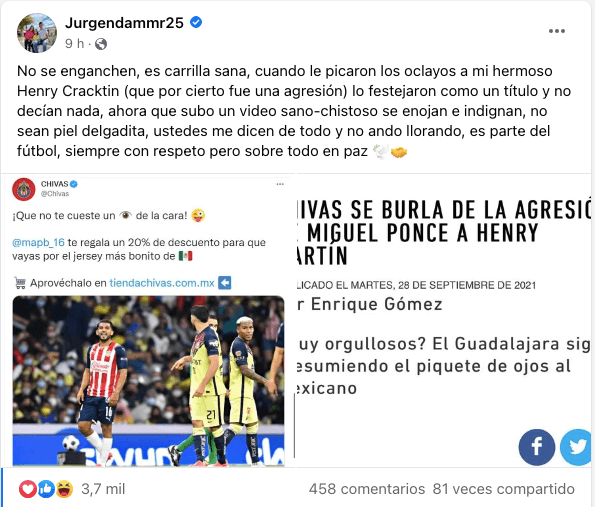Open the 3,7 mil reactions count
Viewport: 595px width, 507px height.
click(x=103, y=489)
